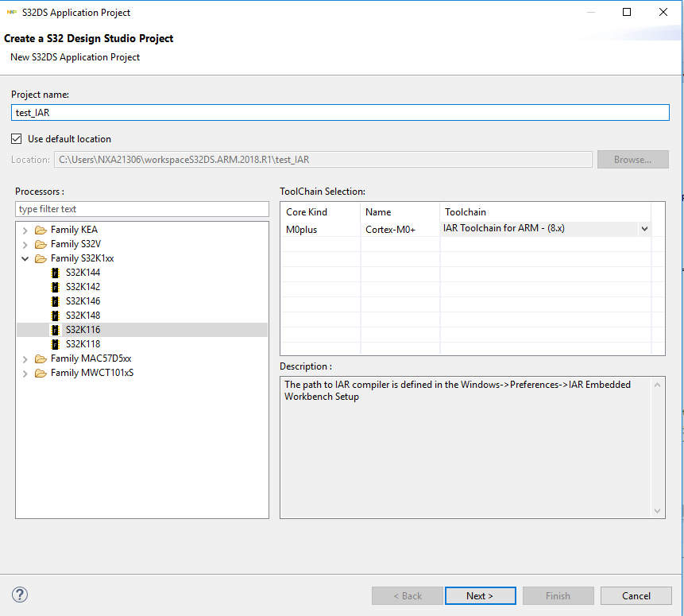Click the Family S32V label
Viewport: 684px width, 616px height.
76,244
